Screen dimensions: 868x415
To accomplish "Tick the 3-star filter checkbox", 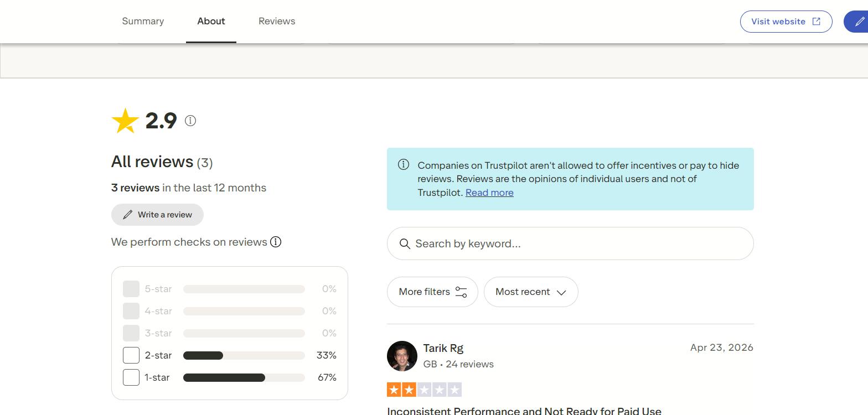I will (131, 333).
